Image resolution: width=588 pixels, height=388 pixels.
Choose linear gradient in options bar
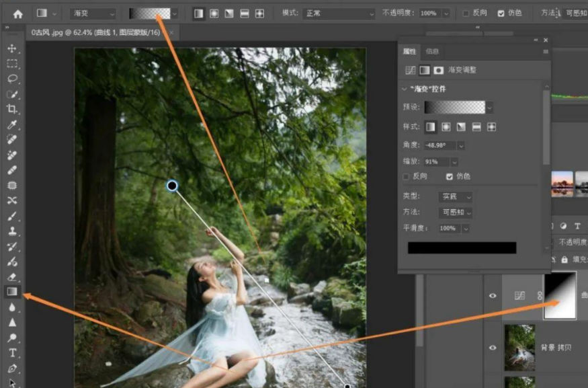tap(199, 14)
